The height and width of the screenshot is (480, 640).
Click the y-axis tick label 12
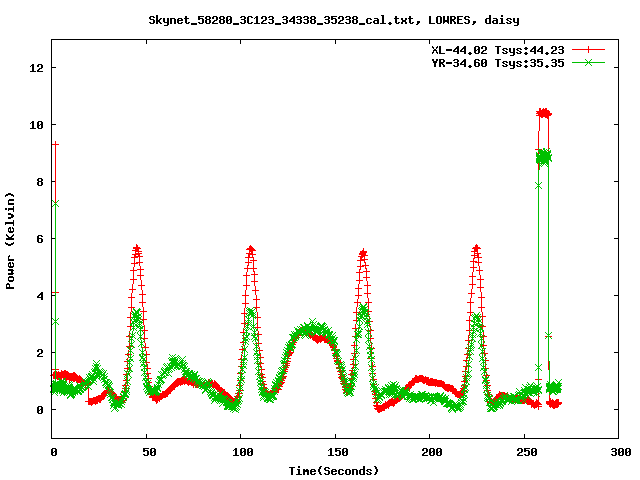[x=36, y=68]
